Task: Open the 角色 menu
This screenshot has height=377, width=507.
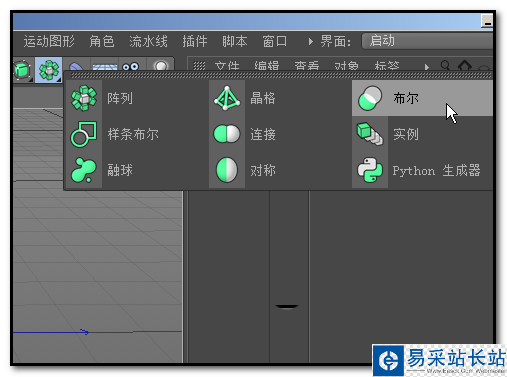Action: point(102,41)
